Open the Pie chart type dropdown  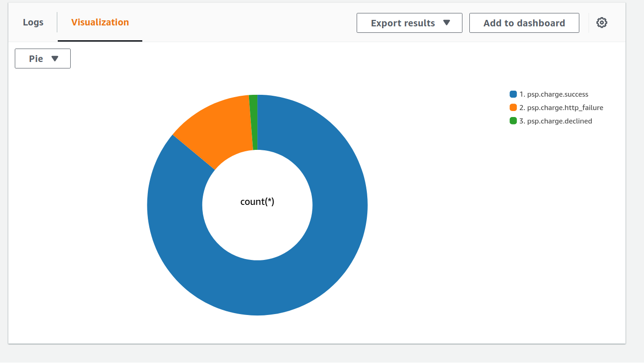coord(43,58)
